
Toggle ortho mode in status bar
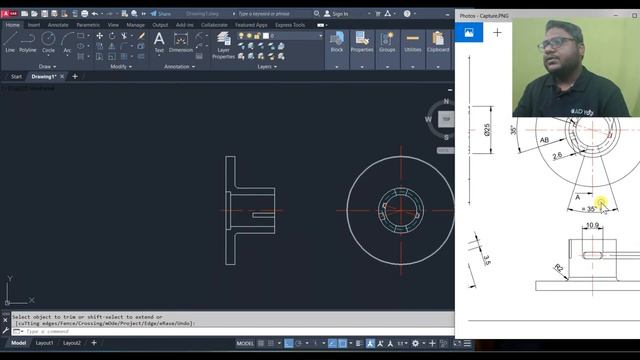tap(289, 343)
